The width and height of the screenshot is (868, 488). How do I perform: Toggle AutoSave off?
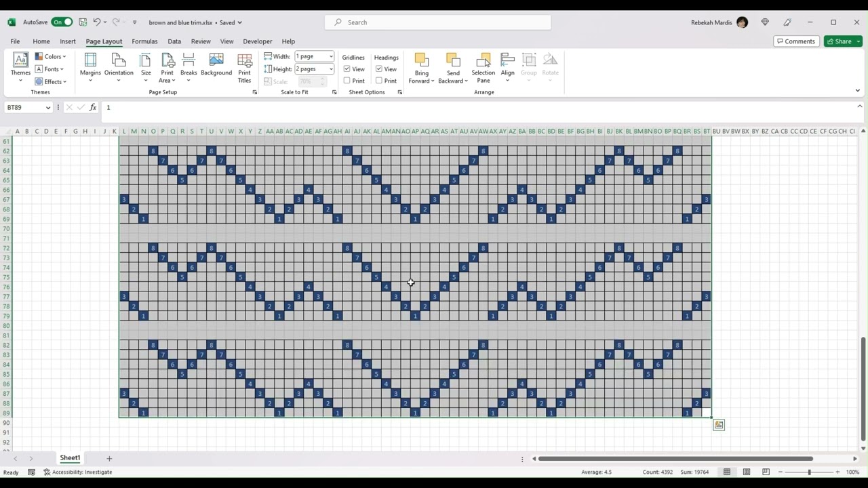click(x=62, y=22)
